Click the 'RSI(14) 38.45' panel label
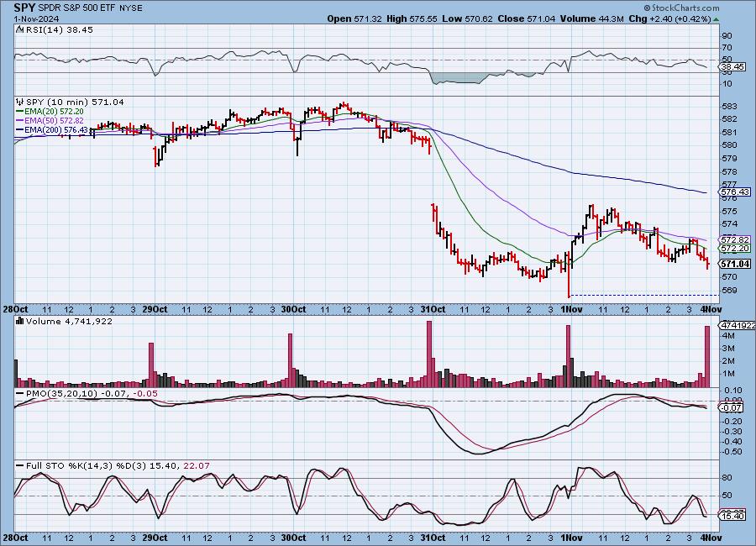The image size is (756, 546). (60, 29)
